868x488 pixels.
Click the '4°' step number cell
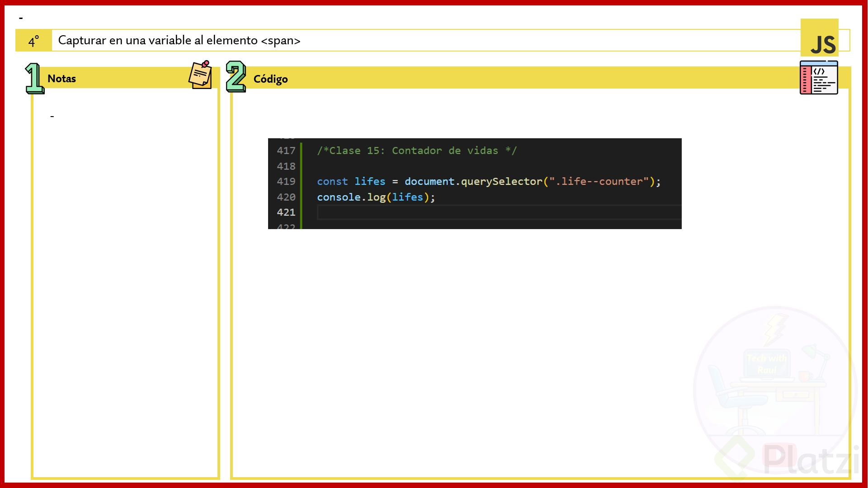[x=33, y=41]
